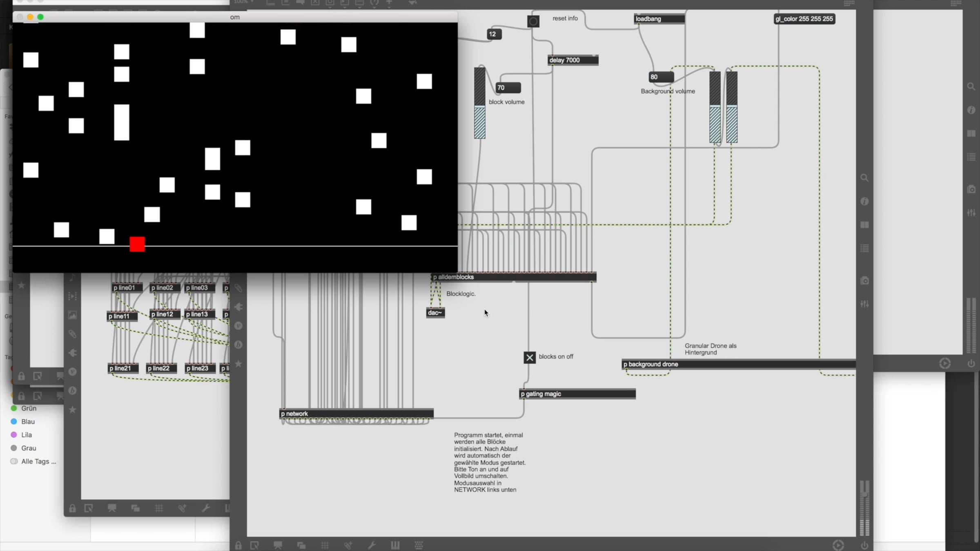Click the bang button beside 'reset info'
Image resolution: width=980 pixels, height=551 pixels.
[x=533, y=21]
